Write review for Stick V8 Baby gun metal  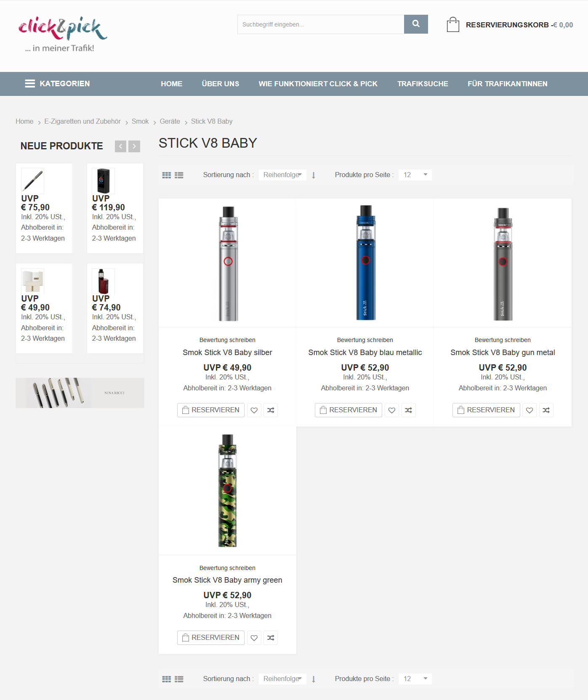click(x=503, y=340)
